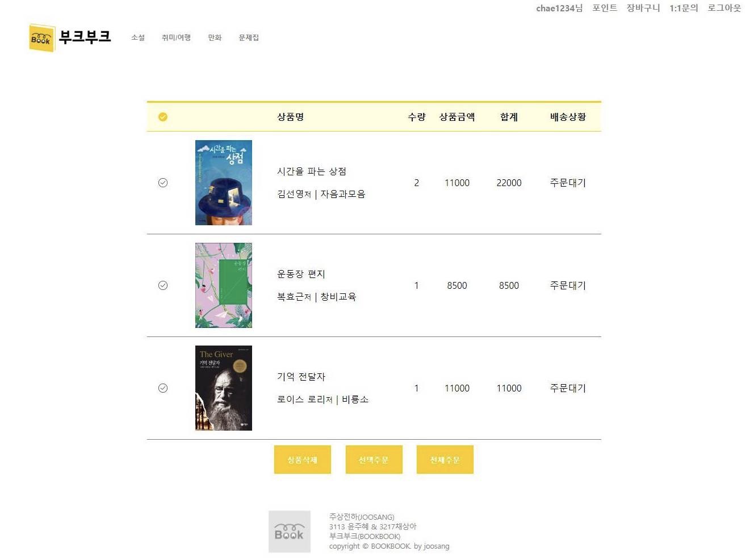Click the 배송상황 column header
Image resolution: width=754 pixels, height=560 pixels.
pos(568,117)
